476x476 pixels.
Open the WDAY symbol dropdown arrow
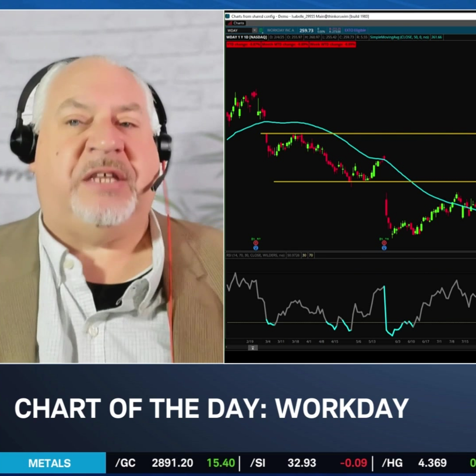click(x=255, y=30)
